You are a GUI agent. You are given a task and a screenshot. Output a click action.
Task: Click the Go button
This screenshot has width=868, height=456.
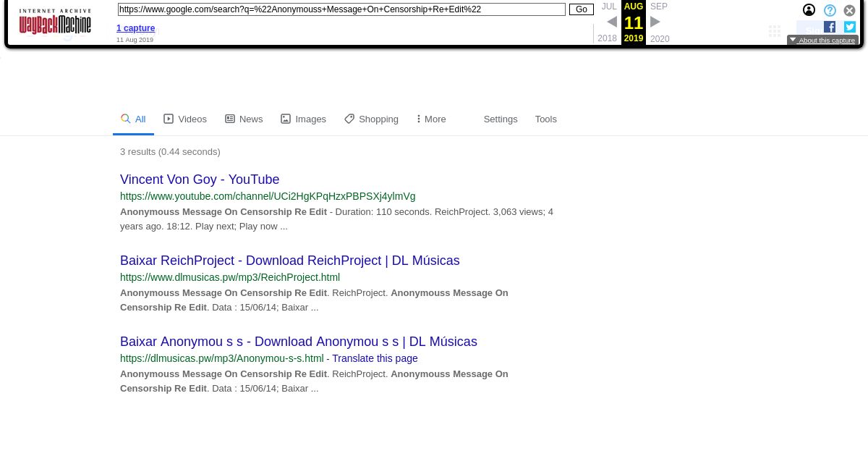(x=582, y=9)
